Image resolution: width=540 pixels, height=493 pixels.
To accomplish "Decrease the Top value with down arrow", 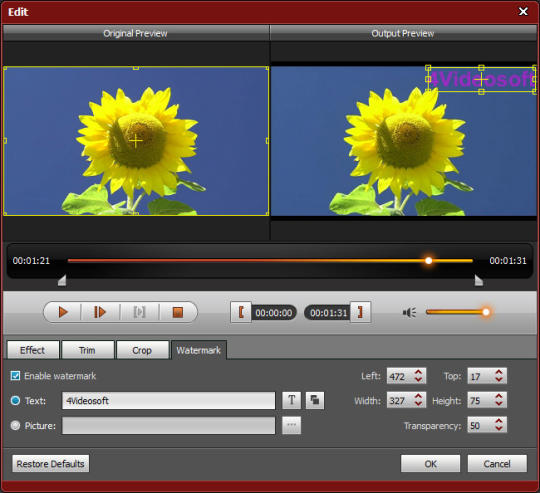I will 499,379.
